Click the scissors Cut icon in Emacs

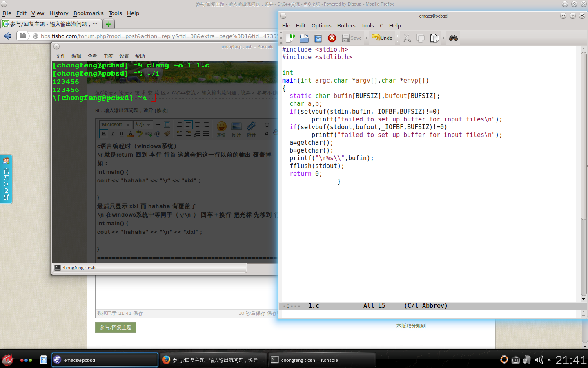pyautogui.click(x=407, y=38)
